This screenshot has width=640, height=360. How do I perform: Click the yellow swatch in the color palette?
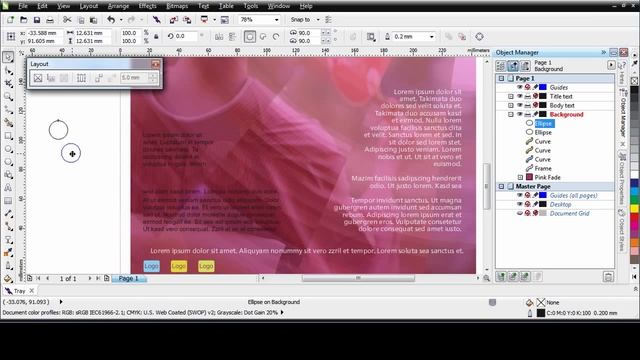pyautogui.click(x=635, y=209)
